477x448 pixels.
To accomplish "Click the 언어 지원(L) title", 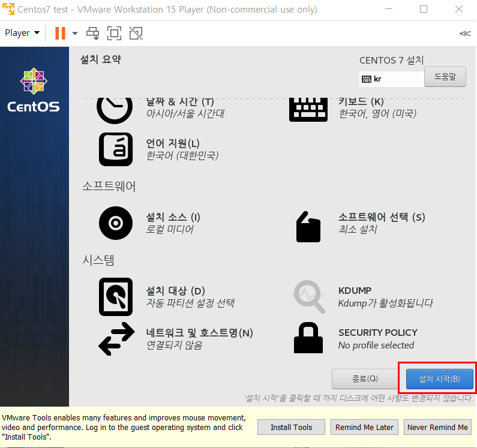I will (173, 143).
